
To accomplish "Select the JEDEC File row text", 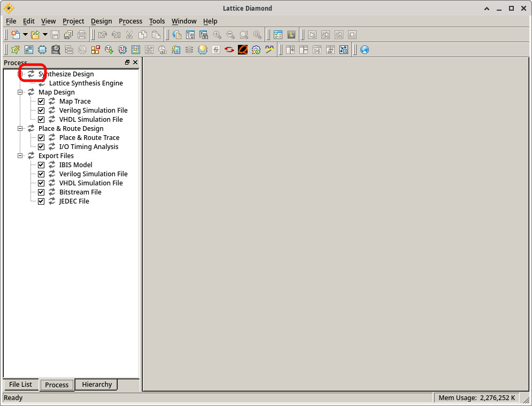I will [x=74, y=201].
